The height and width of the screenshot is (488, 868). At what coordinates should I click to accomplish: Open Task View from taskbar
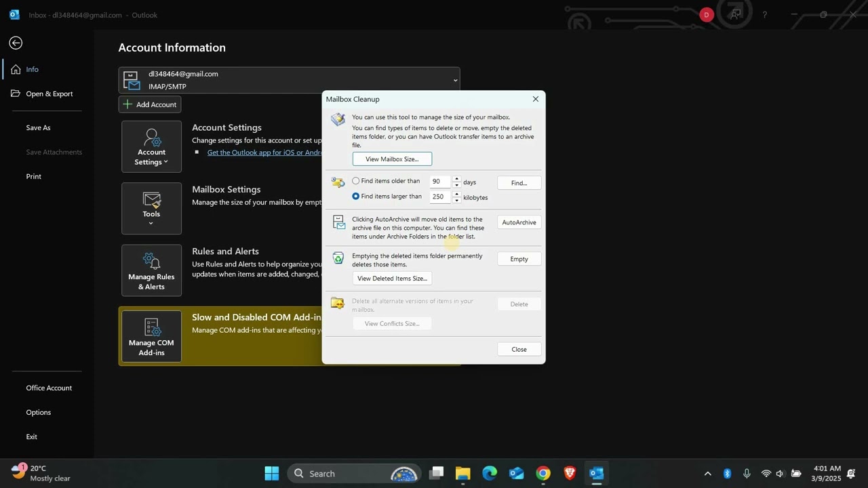pyautogui.click(x=436, y=473)
